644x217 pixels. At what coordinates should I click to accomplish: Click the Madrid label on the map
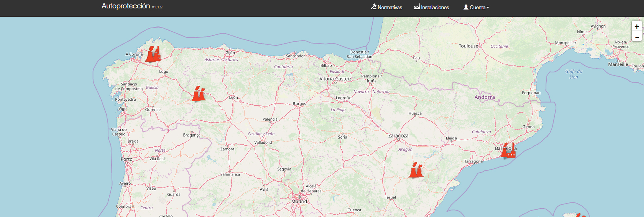(299, 202)
